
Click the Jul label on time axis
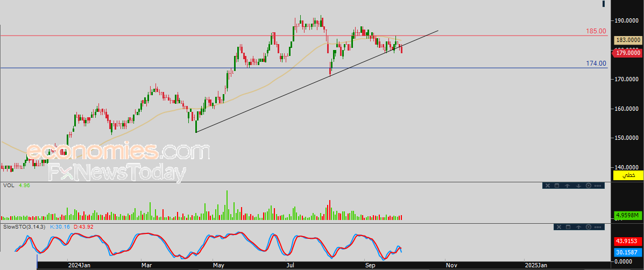coord(291,266)
